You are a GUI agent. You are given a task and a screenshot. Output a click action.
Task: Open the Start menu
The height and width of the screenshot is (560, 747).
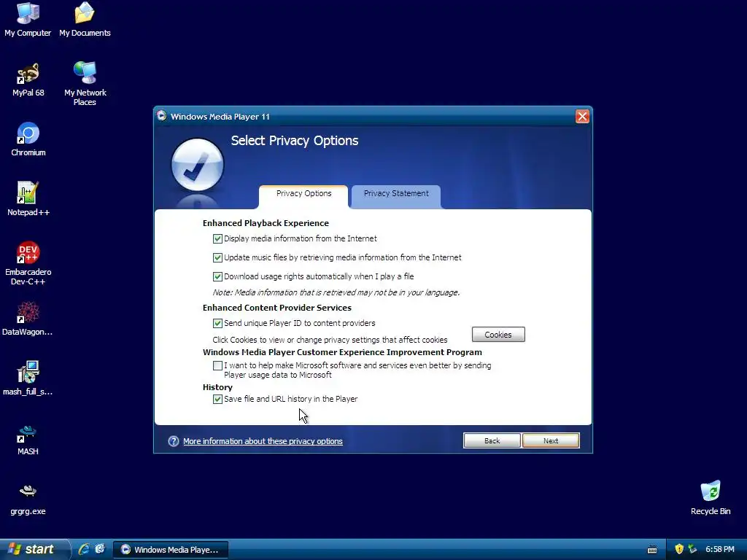tap(34, 549)
